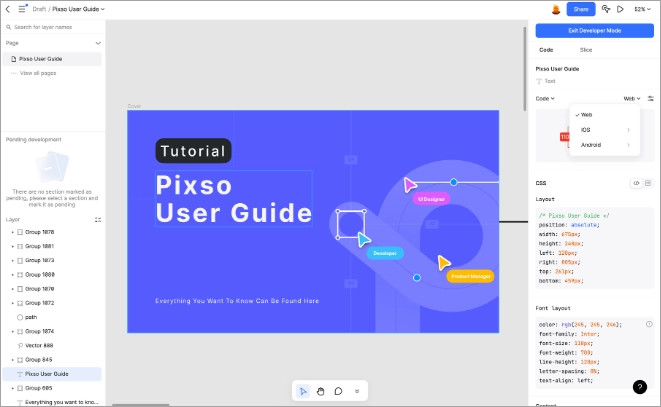Open the Pixso User Guide file name dropdown
This screenshot has width=661, height=407.
[x=78, y=9]
